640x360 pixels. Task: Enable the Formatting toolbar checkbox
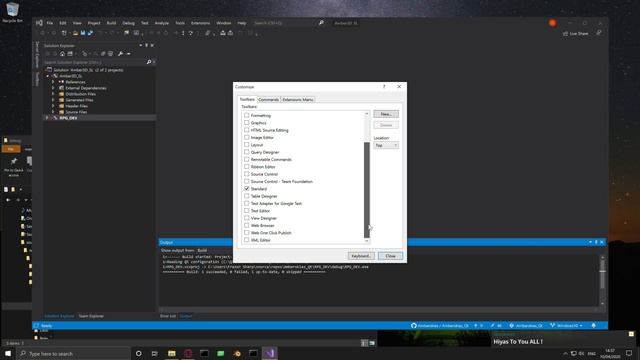coord(247,115)
